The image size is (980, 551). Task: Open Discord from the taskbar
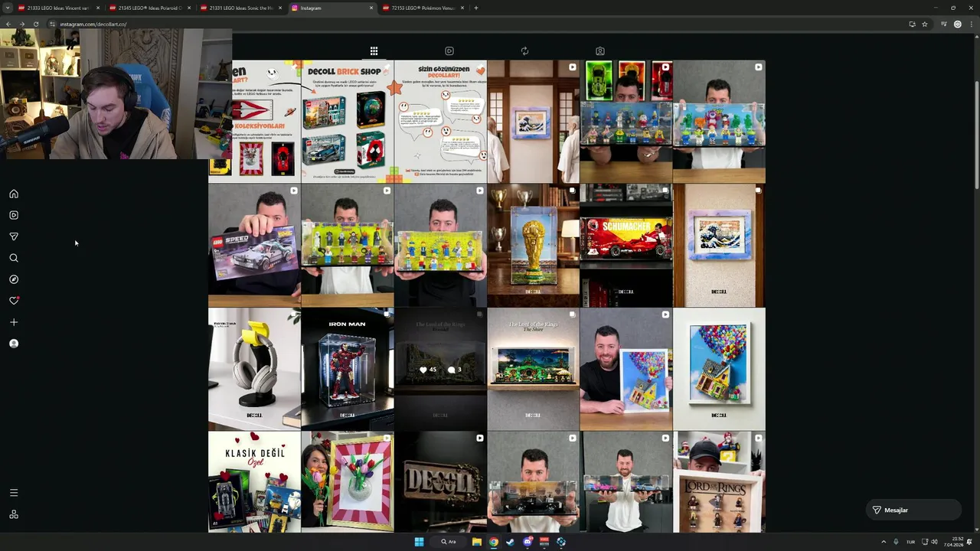528,542
